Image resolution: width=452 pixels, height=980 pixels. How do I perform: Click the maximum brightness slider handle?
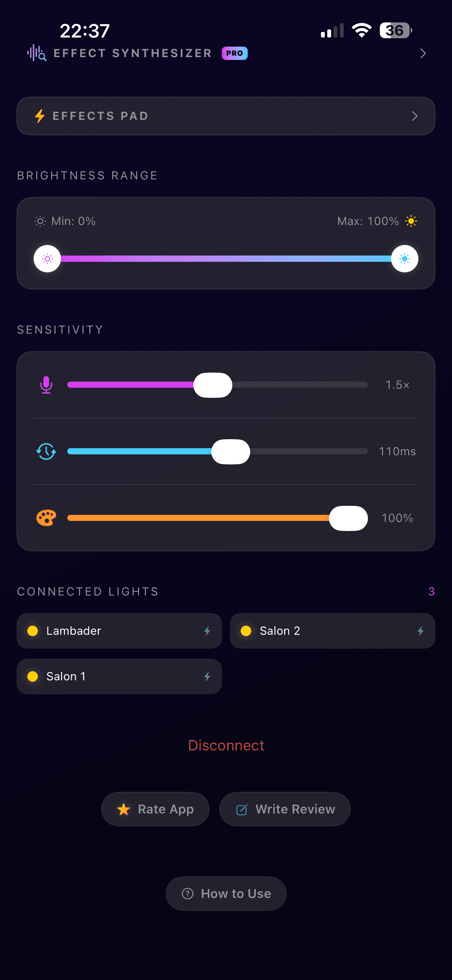pos(404,259)
